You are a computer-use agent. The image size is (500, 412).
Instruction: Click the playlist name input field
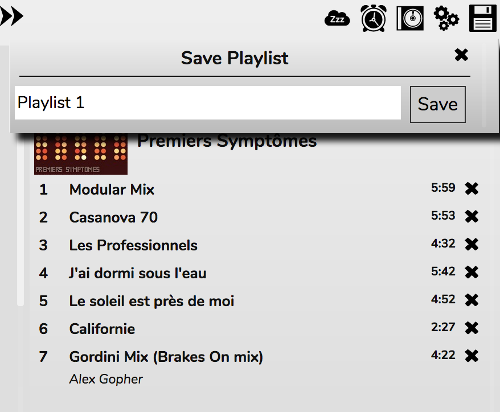(208, 103)
